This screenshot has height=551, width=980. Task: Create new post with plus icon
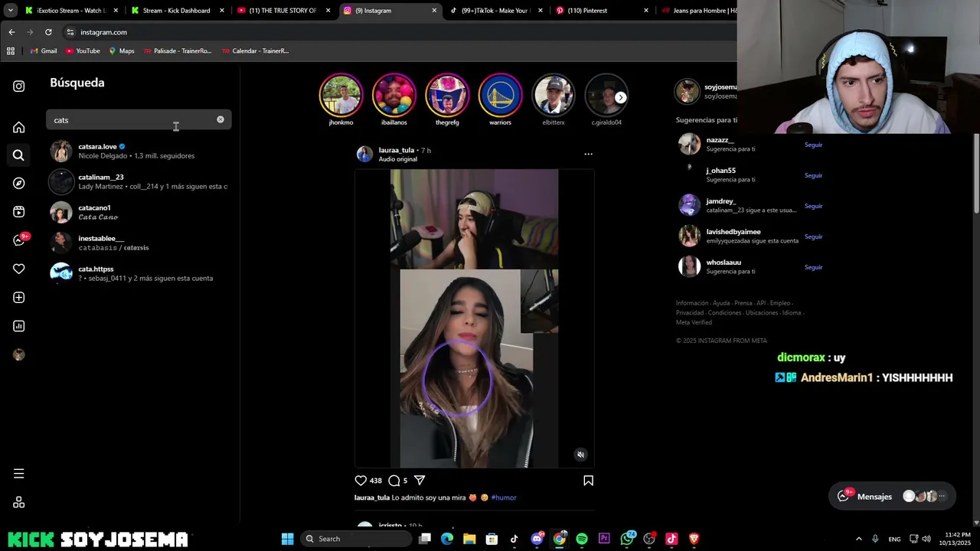pyautogui.click(x=18, y=298)
